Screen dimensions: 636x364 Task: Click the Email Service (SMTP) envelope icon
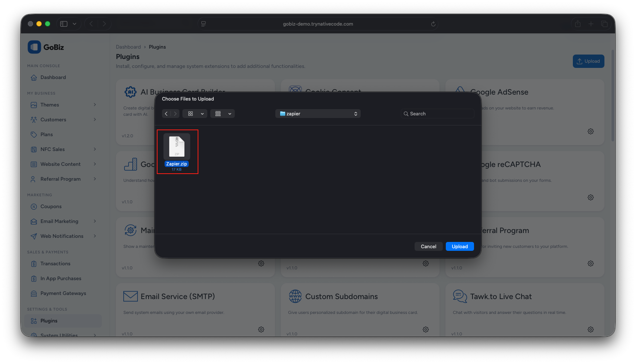(x=130, y=296)
